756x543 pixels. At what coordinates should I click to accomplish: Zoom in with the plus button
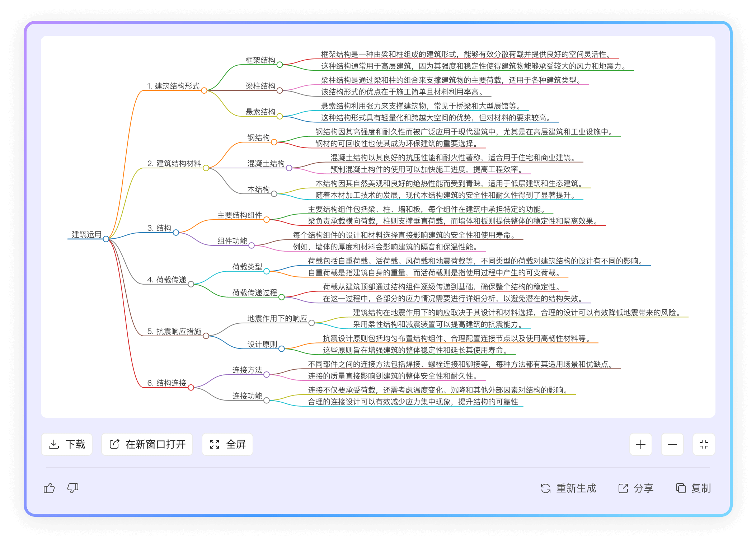tap(641, 444)
